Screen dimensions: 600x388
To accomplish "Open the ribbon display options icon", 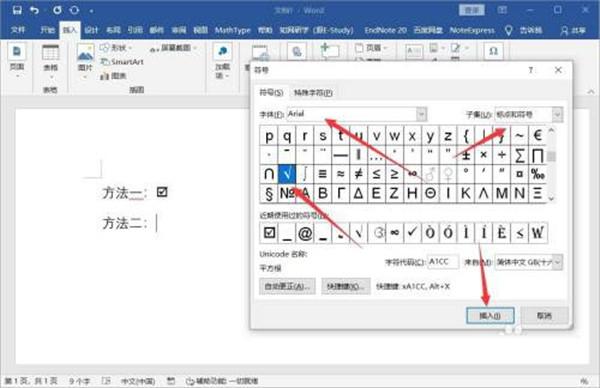I will click(502, 10).
